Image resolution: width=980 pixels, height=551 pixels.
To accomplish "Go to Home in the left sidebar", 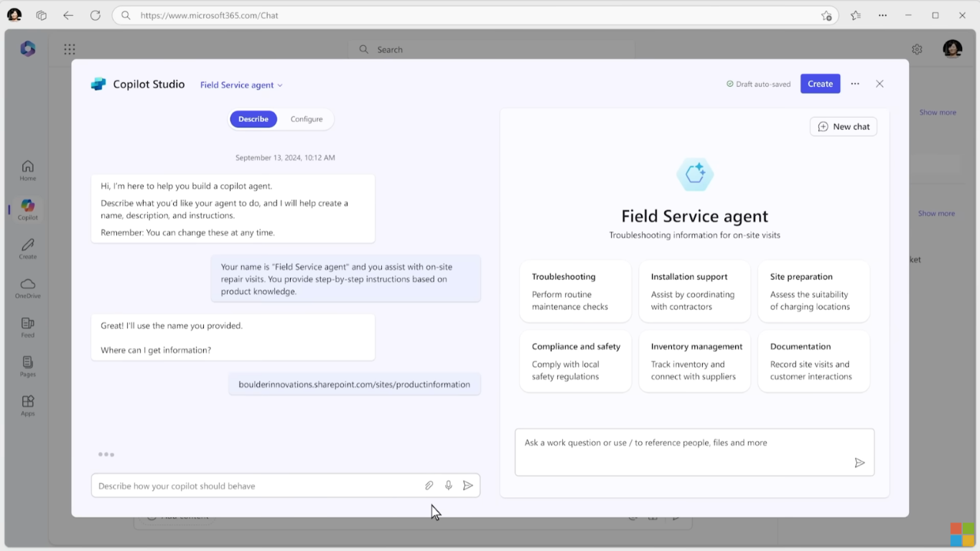I will (x=27, y=169).
